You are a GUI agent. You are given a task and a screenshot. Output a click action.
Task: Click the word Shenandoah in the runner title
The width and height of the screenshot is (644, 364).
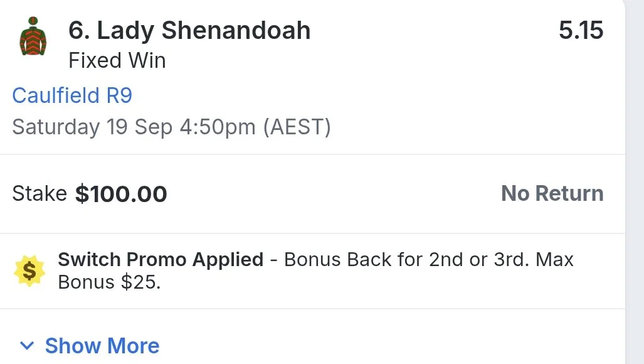click(236, 31)
